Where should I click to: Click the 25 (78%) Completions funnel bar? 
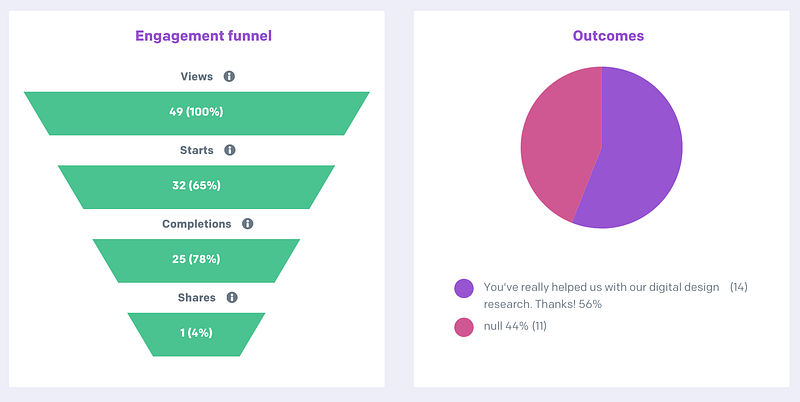pyautogui.click(x=196, y=260)
